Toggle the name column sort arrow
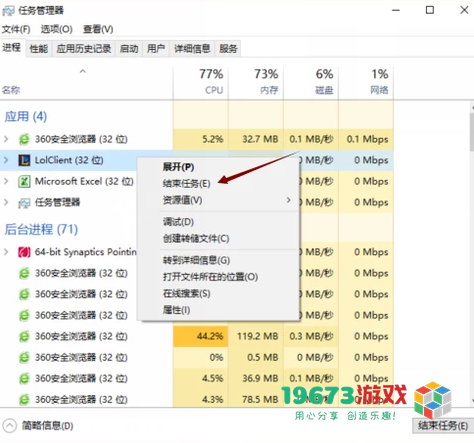This screenshot has height=443, width=474. [x=83, y=71]
